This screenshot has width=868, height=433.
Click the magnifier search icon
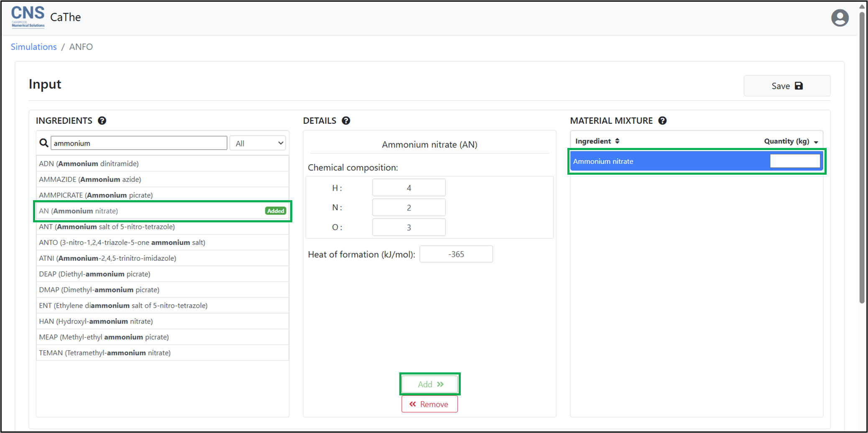click(x=43, y=143)
